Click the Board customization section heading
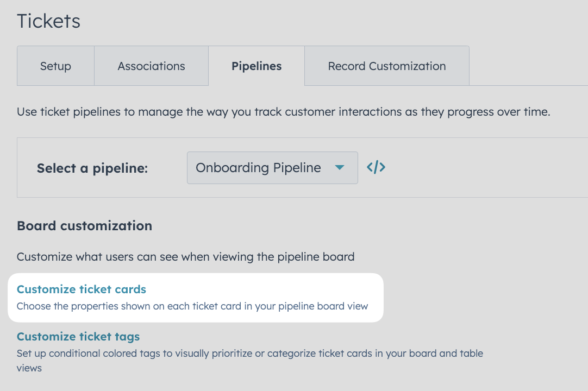The width and height of the screenshot is (588, 391). click(84, 225)
